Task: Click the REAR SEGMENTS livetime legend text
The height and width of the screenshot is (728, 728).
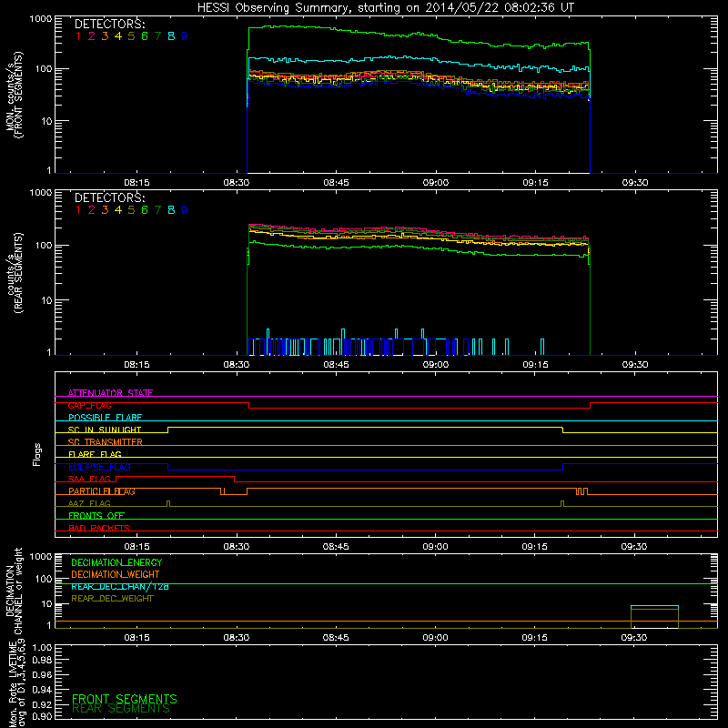Action: pyautogui.click(x=121, y=709)
